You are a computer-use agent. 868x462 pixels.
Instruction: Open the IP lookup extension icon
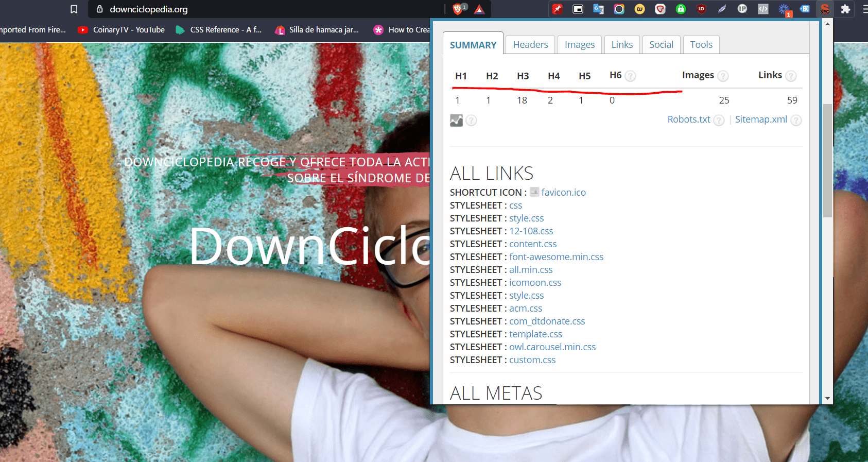(742, 9)
